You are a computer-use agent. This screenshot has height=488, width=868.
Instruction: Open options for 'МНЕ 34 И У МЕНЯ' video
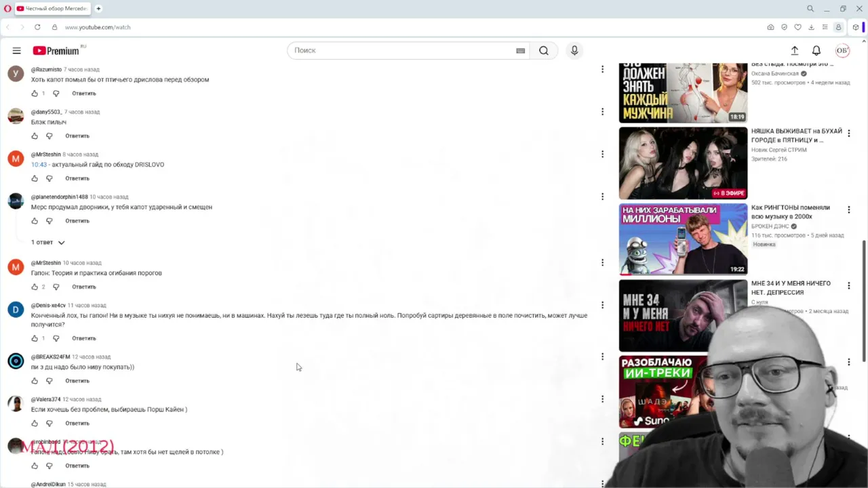click(x=848, y=286)
